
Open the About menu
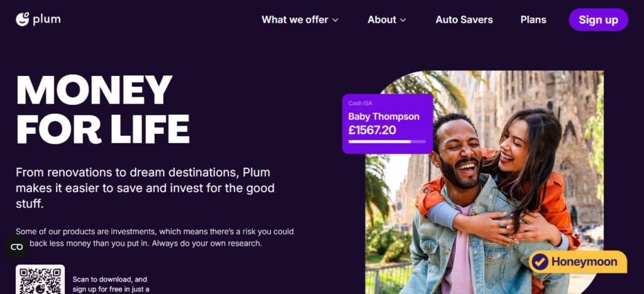[x=387, y=19]
